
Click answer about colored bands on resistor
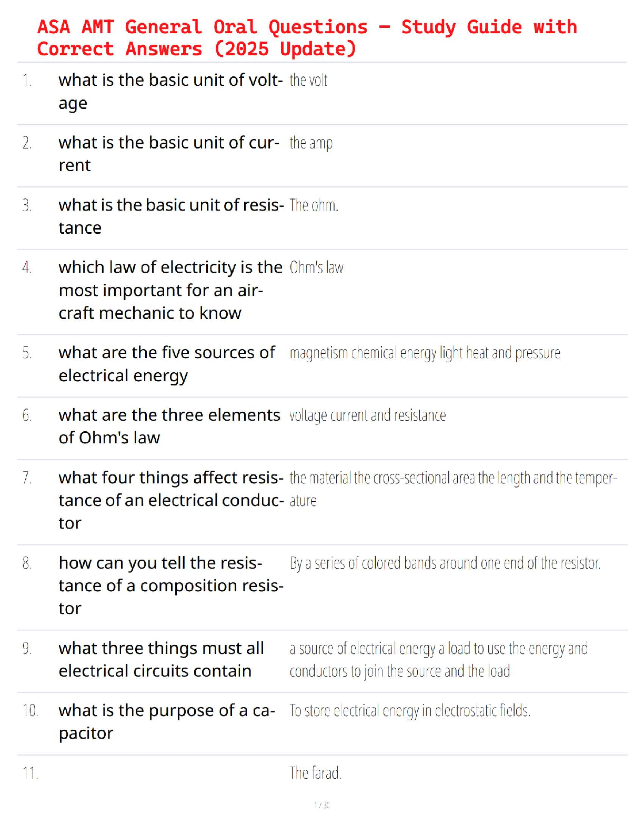(445, 563)
